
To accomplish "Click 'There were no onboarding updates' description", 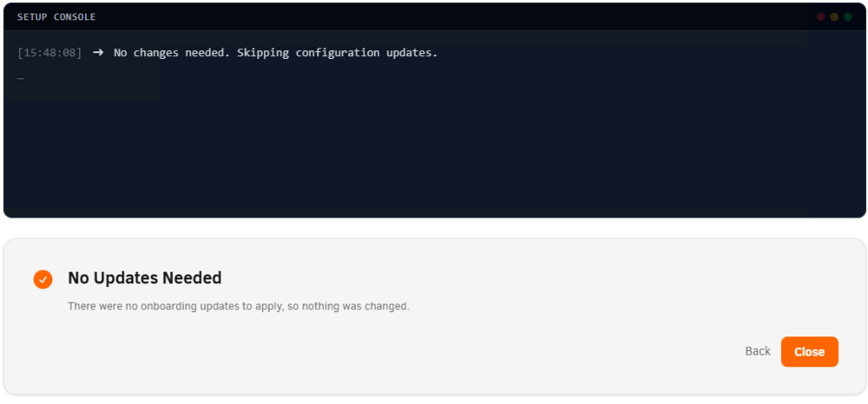I will [239, 306].
